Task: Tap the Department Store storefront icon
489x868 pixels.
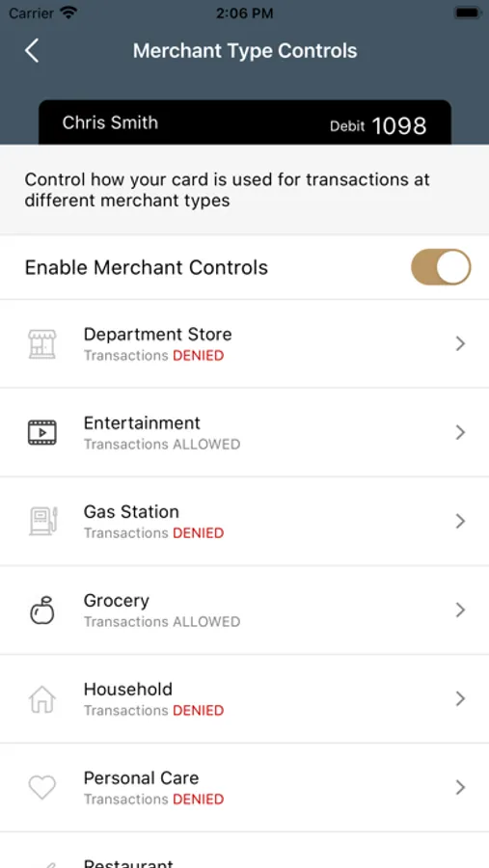Action: coord(42,344)
